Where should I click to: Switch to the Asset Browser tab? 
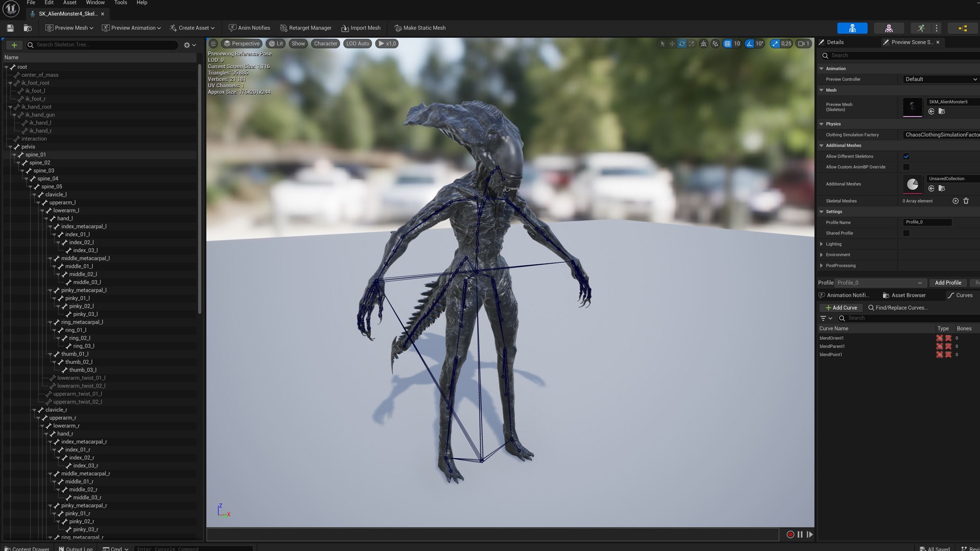[904, 295]
